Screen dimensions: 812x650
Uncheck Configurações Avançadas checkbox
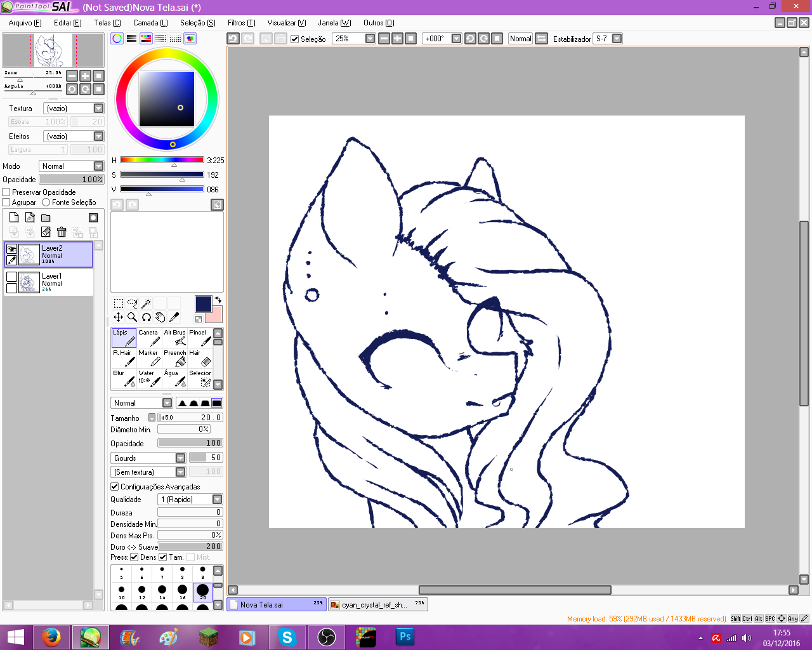click(x=115, y=487)
